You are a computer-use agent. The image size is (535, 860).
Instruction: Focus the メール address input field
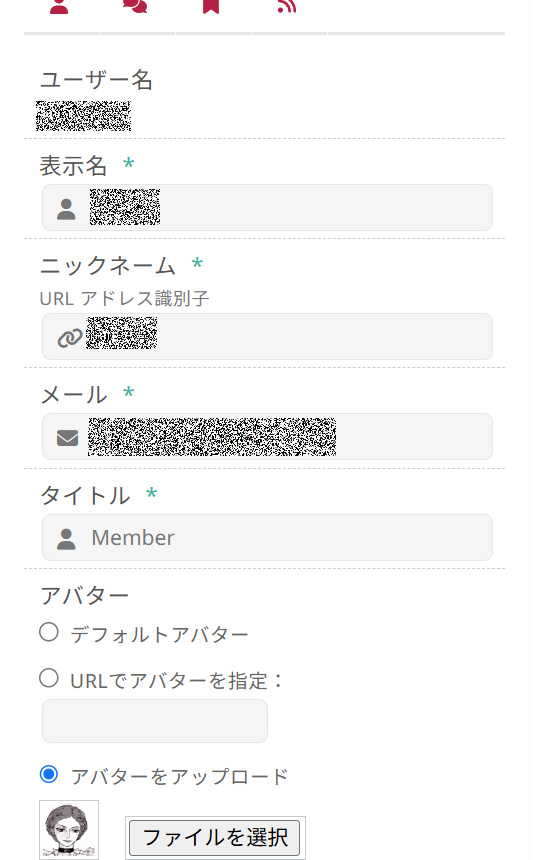pos(267,437)
